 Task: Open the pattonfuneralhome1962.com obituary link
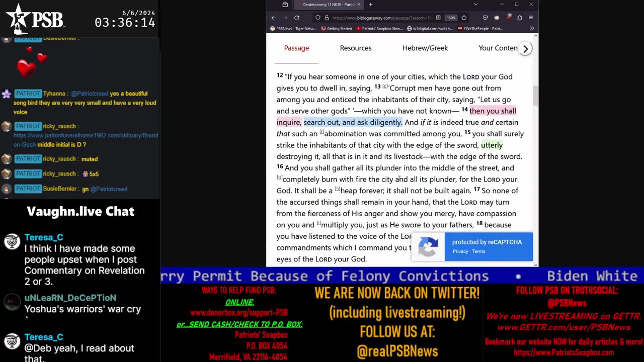pos(86,140)
